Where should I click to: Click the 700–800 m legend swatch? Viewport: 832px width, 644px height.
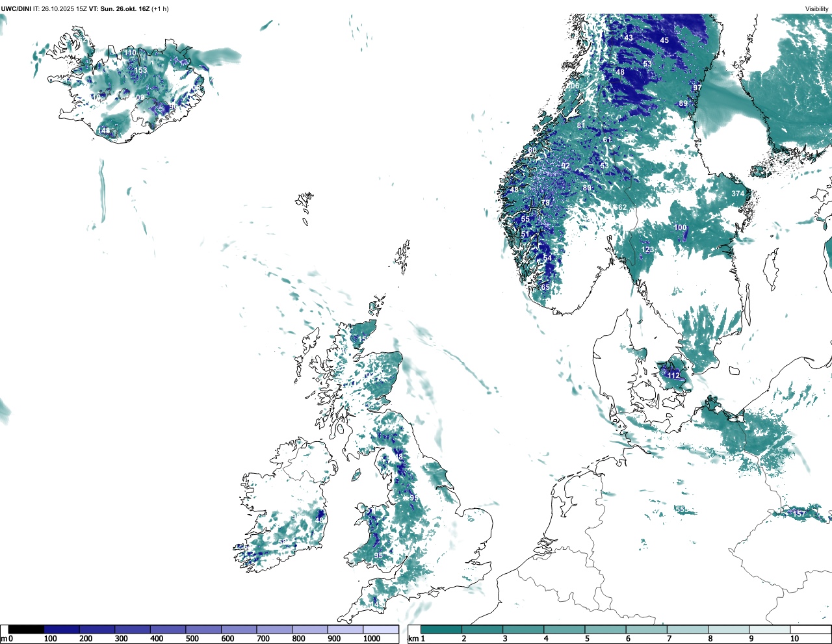tap(274, 630)
